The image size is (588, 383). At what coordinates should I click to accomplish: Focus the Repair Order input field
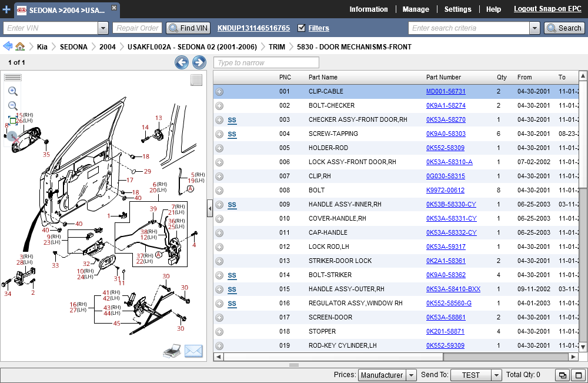click(x=137, y=28)
